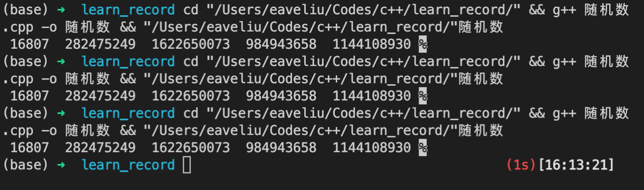Screen dimensions: 644x190
Task: Click the green prompt arrow beside the cursor
Action: click(61, 165)
